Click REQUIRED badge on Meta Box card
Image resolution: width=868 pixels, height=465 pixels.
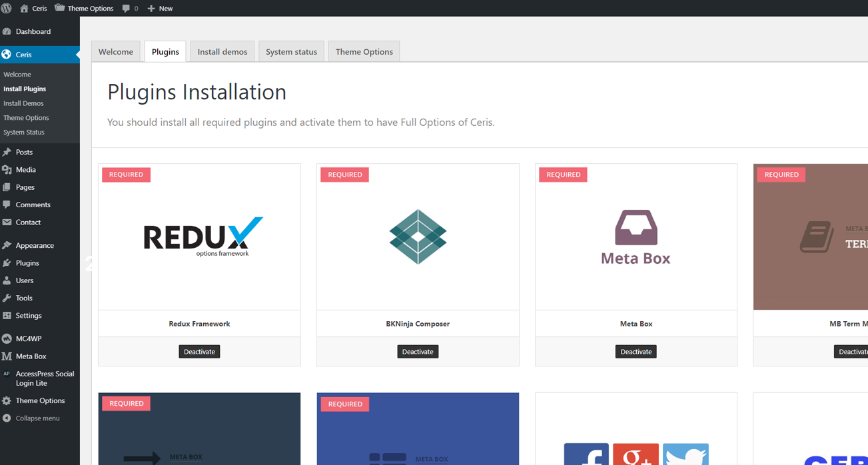tap(563, 175)
